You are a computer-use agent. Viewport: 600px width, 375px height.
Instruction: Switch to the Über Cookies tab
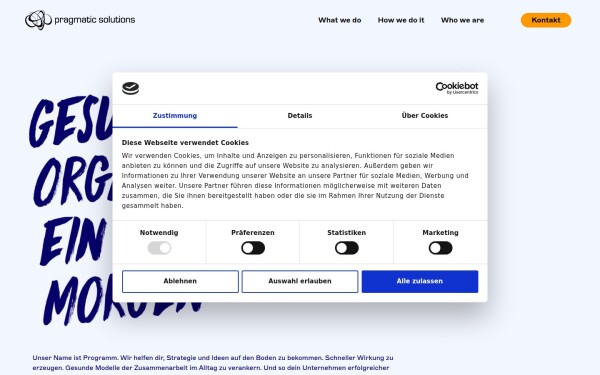tap(425, 116)
